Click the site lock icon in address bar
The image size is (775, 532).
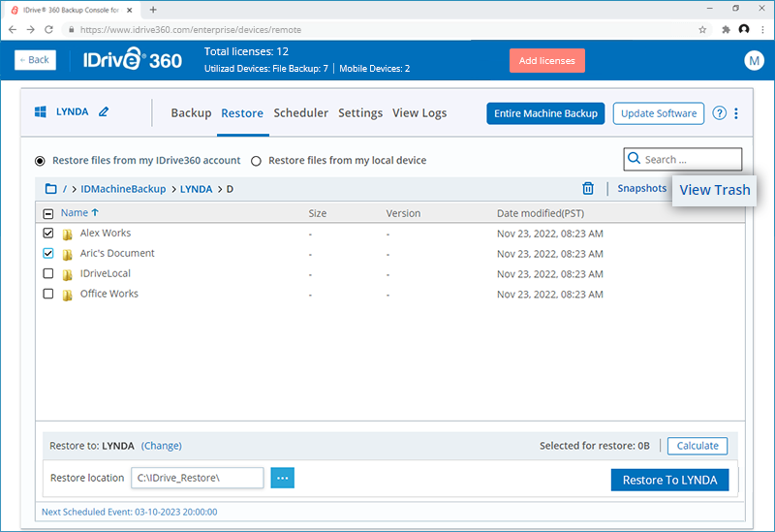pyautogui.click(x=72, y=30)
